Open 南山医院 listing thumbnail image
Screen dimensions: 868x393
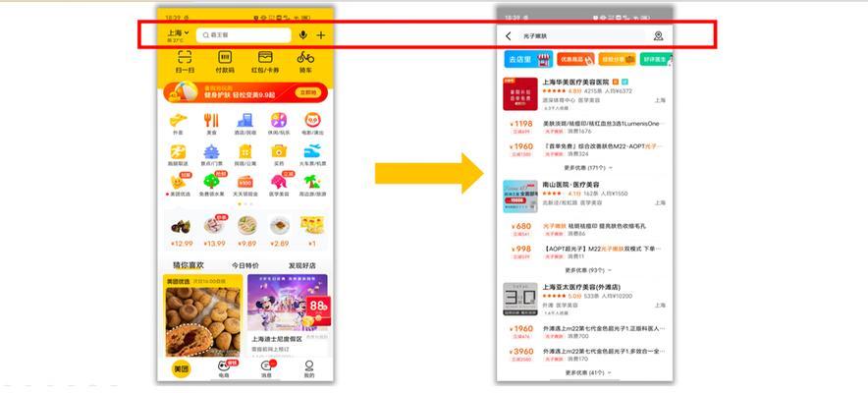coord(519,196)
